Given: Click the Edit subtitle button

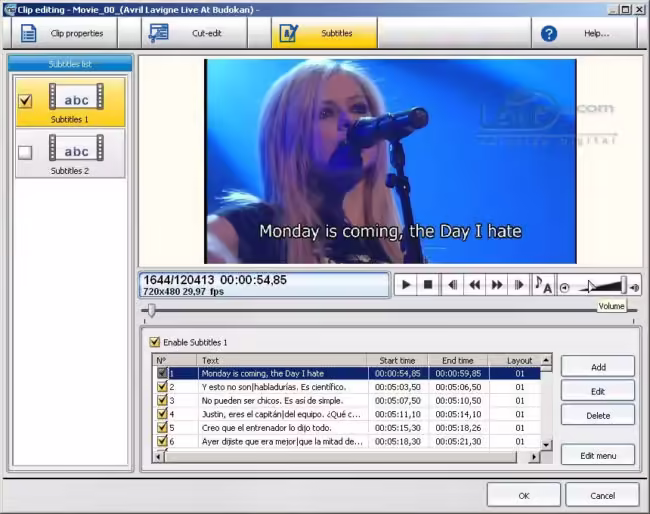Looking at the screenshot, I should [598, 391].
